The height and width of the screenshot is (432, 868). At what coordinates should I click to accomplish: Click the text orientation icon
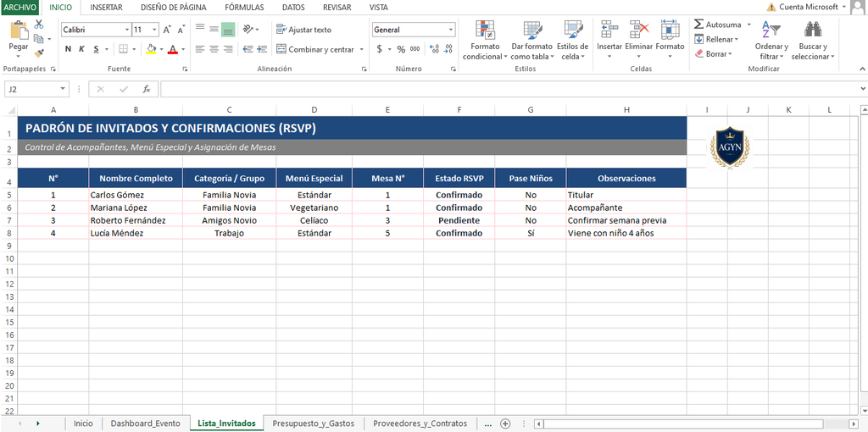[248, 30]
